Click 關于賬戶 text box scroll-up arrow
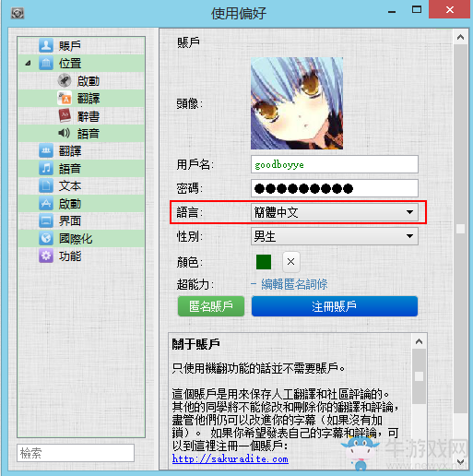Viewport: 473px width, 476px height. [x=419, y=341]
